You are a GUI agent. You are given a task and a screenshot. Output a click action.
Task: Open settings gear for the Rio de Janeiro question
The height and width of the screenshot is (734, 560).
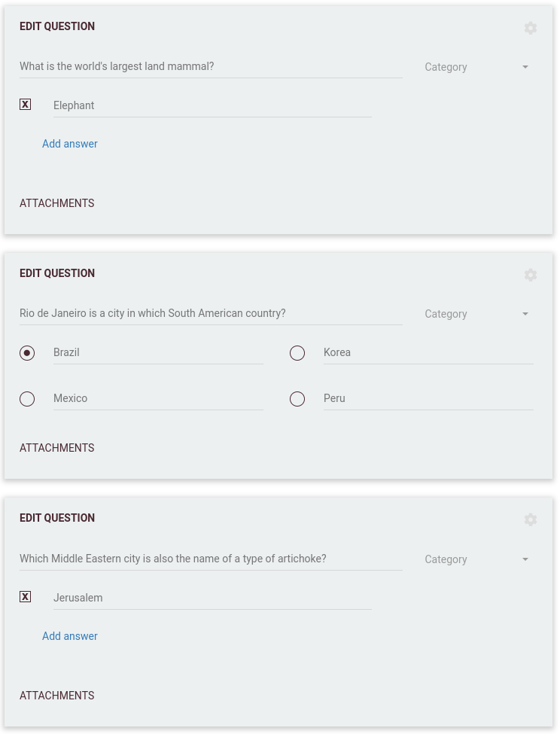point(531,275)
